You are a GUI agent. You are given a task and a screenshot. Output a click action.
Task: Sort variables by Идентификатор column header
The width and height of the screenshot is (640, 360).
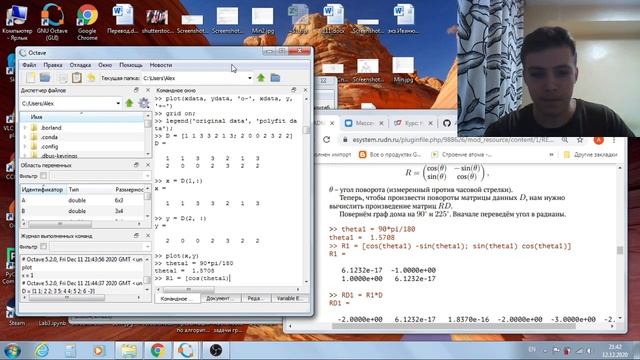tap(42, 189)
